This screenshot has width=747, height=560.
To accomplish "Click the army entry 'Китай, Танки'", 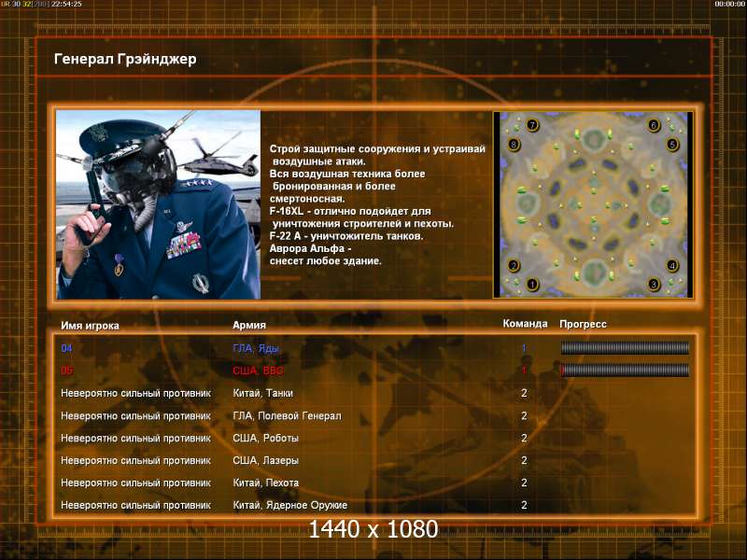I will click(262, 393).
